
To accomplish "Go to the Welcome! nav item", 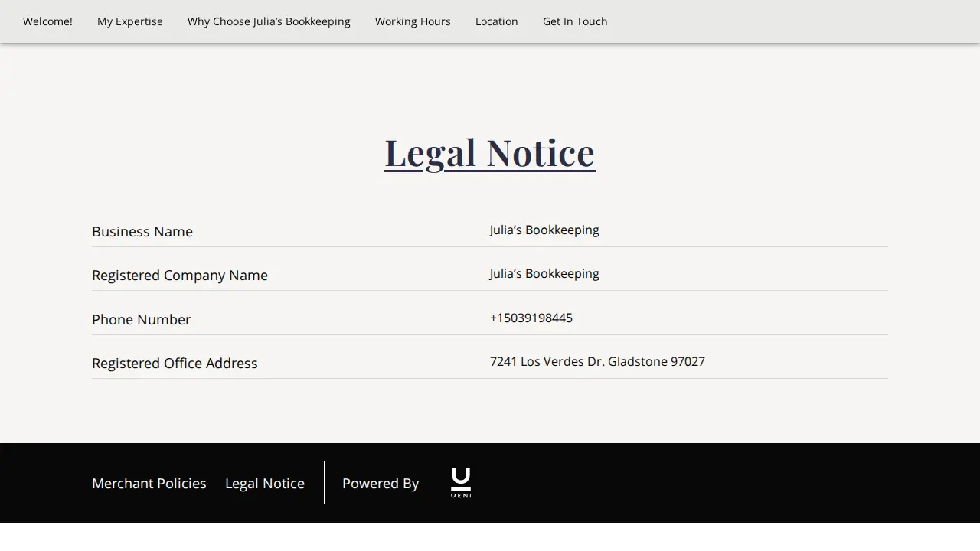I will pos(47,21).
